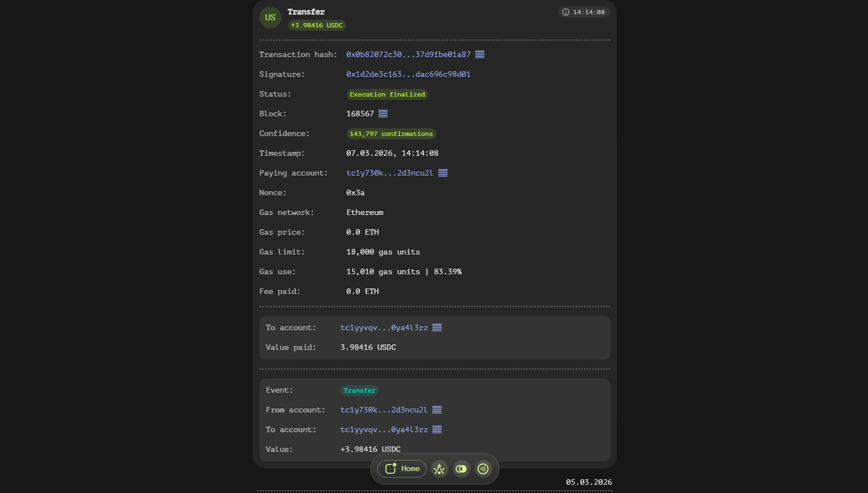Copy the To account address in Event section

(x=437, y=429)
